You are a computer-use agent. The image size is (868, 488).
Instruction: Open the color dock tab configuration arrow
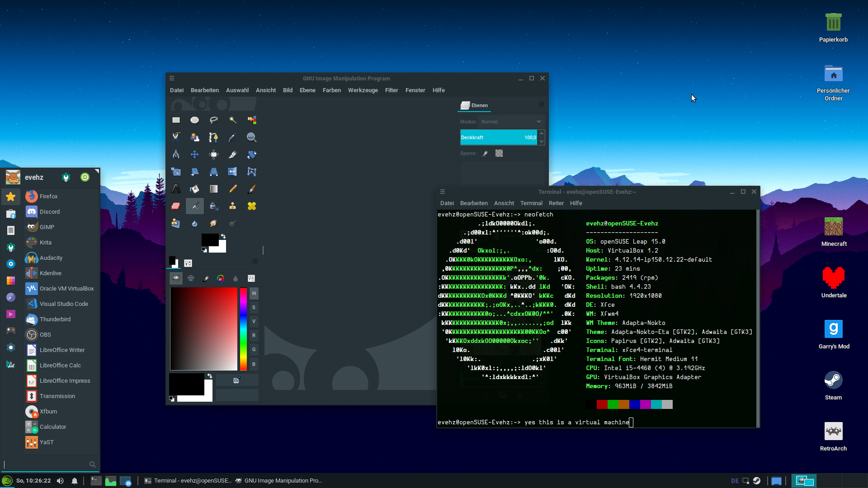click(x=255, y=261)
